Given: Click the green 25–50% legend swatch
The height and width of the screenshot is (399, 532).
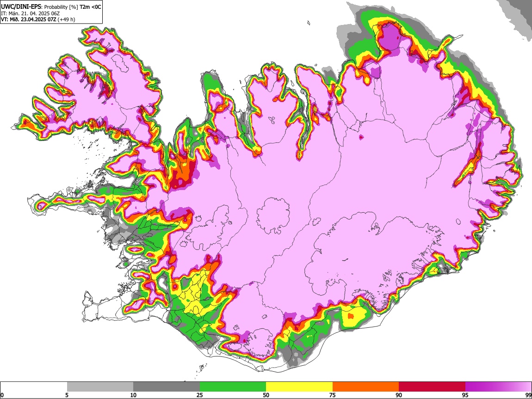Looking at the screenshot, I should (x=233, y=387).
